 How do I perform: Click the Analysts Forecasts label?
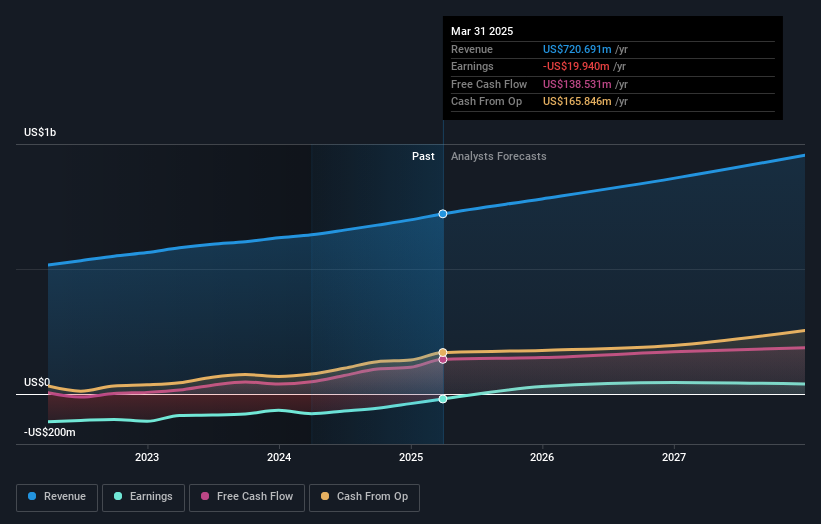click(498, 156)
